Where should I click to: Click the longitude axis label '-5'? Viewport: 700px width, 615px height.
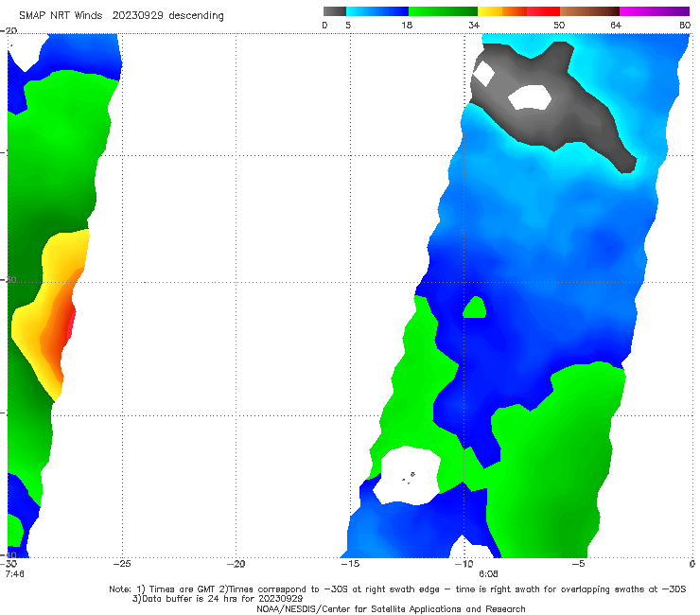point(578,564)
